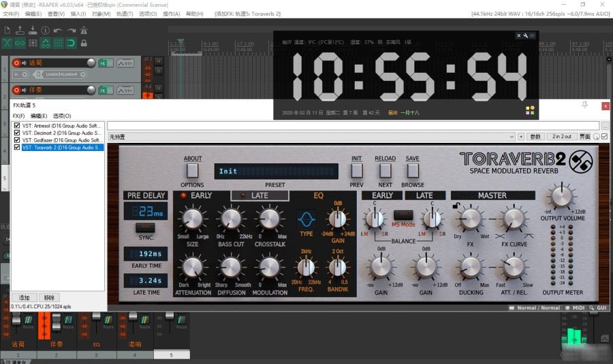Image resolution: width=613 pixels, height=364 pixels.
Task: Toggle the snap magnet icon
Action: coord(71,43)
